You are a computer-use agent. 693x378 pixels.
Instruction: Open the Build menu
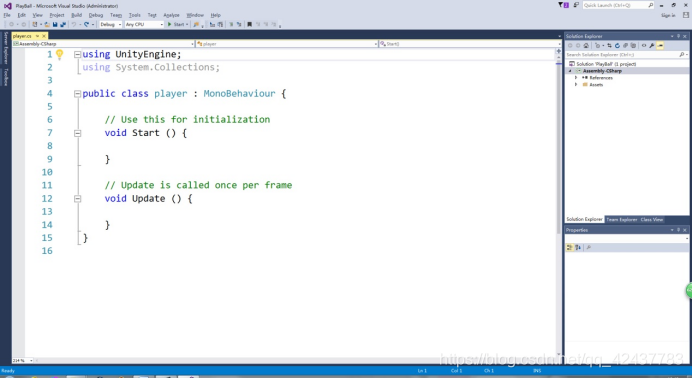click(x=76, y=15)
